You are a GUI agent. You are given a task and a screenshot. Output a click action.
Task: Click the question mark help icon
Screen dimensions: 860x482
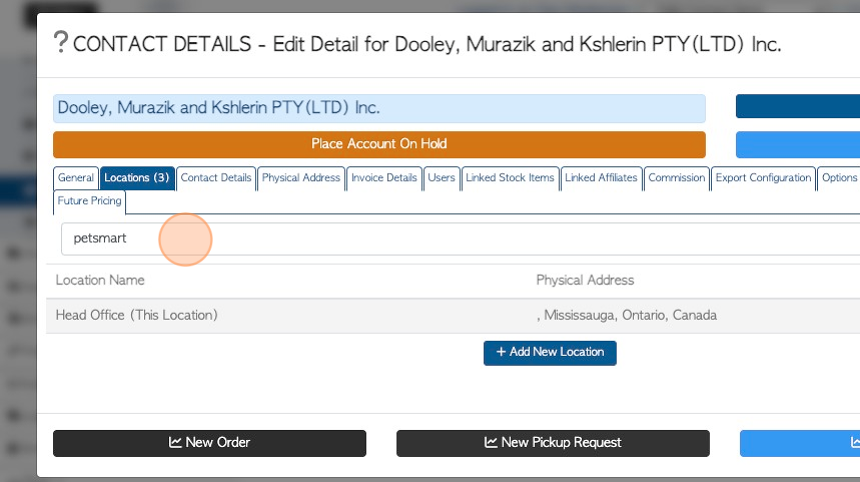[61, 42]
